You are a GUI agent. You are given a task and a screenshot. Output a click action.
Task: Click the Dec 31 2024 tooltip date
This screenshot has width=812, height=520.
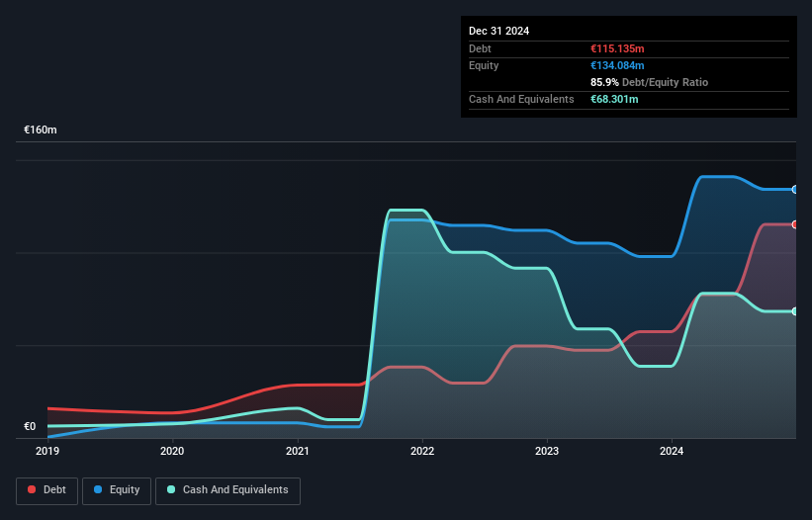coord(498,31)
